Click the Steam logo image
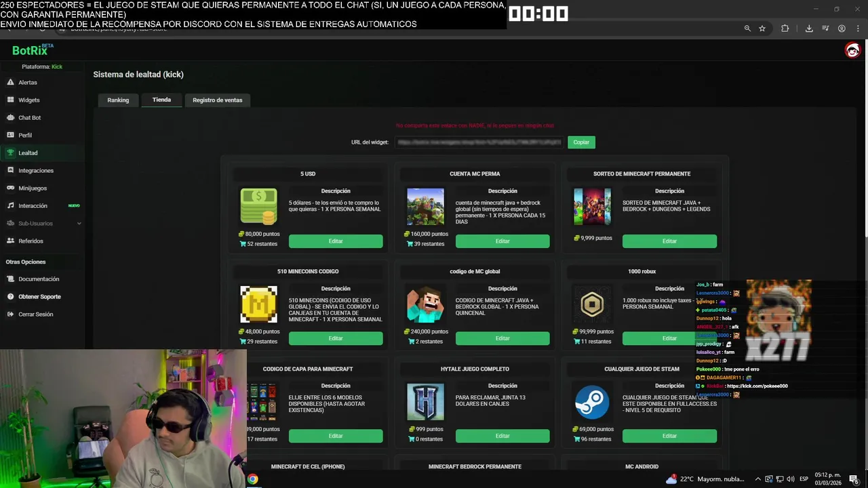The height and width of the screenshot is (488, 868). (592, 402)
